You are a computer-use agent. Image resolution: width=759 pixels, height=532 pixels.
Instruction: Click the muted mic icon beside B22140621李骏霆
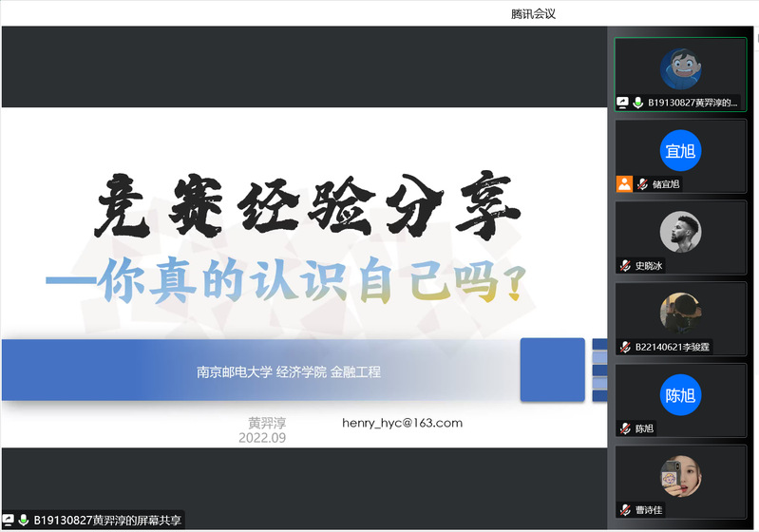click(x=625, y=348)
